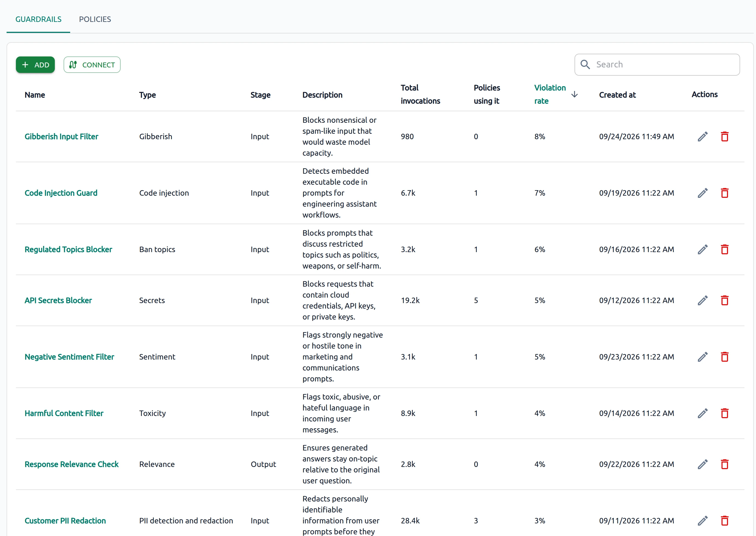Sort by the Policies using it header

pos(487,94)
